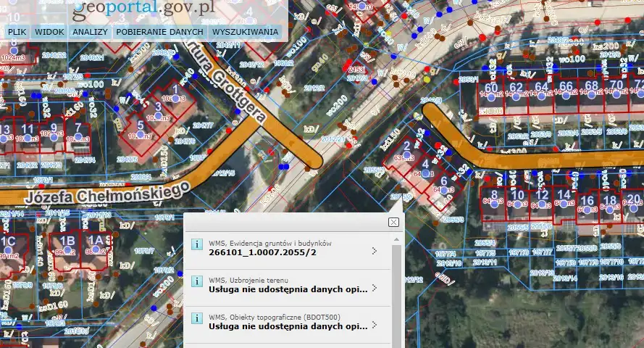
Task: Click the popup scrollbar up arrow
Action: (x=396, y=239)
